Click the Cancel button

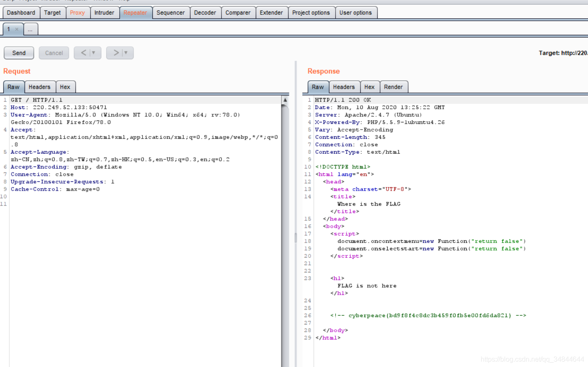click(x=54, y=53)
